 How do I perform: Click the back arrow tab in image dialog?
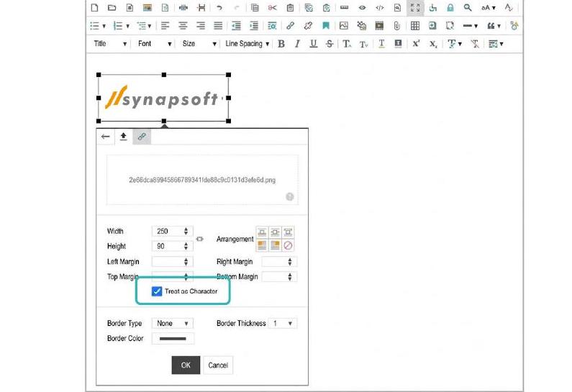106,137
